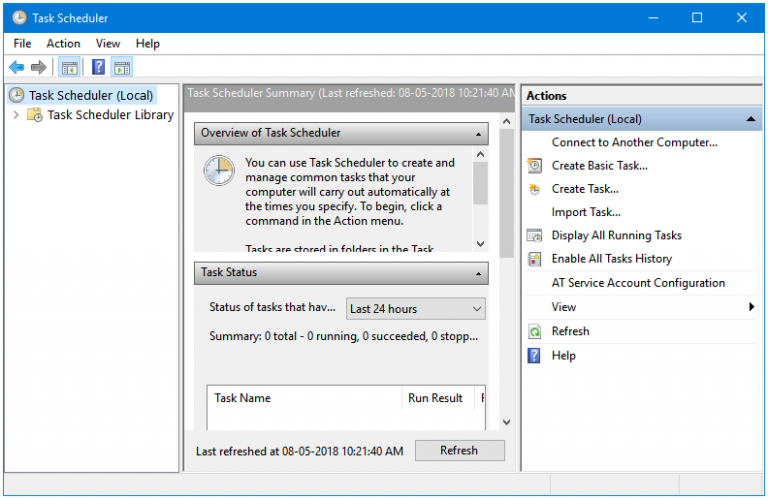Image resolution: width=768 pixels, height=499 pixels.
Task: Open the Last 24 hours dropdown
Action: [x=415, y=309]
